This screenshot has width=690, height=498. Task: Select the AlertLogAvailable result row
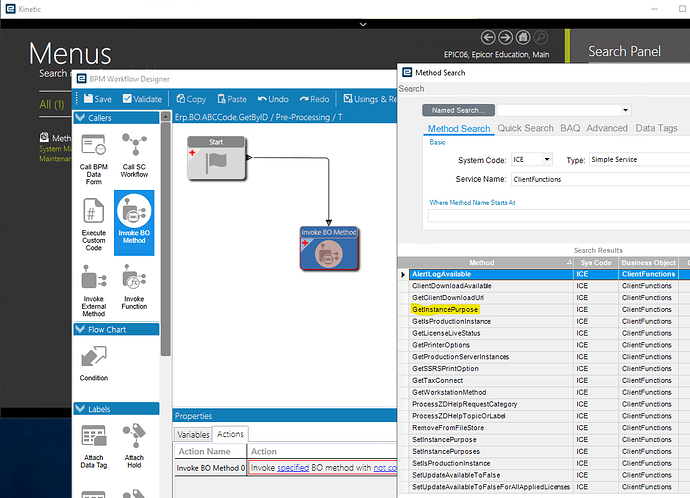[544, 274]
